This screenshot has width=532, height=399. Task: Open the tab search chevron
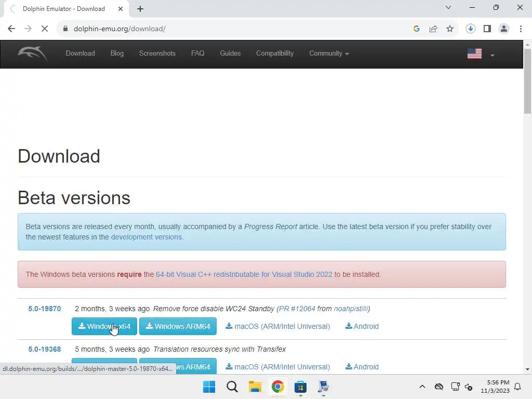[448, 7]
